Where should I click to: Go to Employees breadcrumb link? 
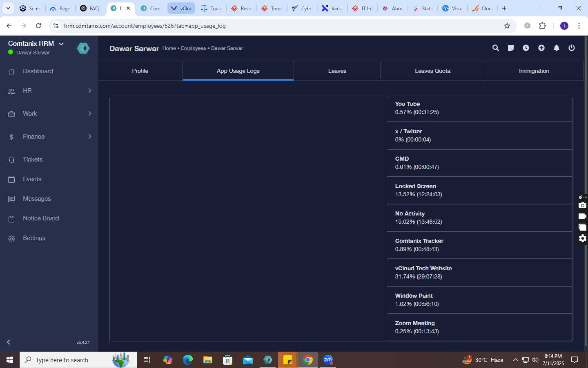point(194,48)
